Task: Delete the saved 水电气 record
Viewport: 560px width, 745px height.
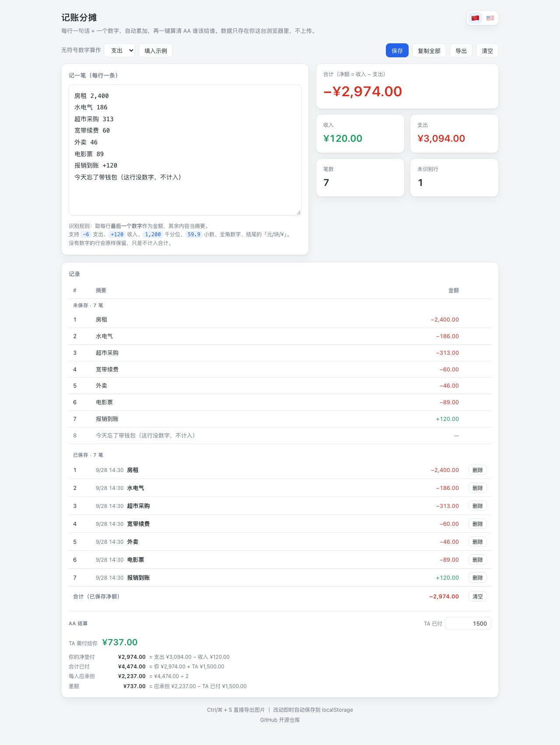Action: click(x=478, y=488)
